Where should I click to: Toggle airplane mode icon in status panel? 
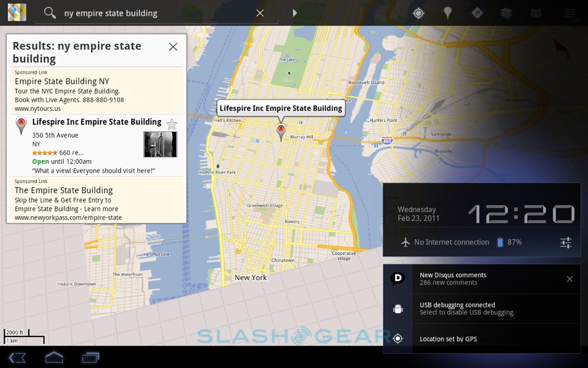(405, 242)
